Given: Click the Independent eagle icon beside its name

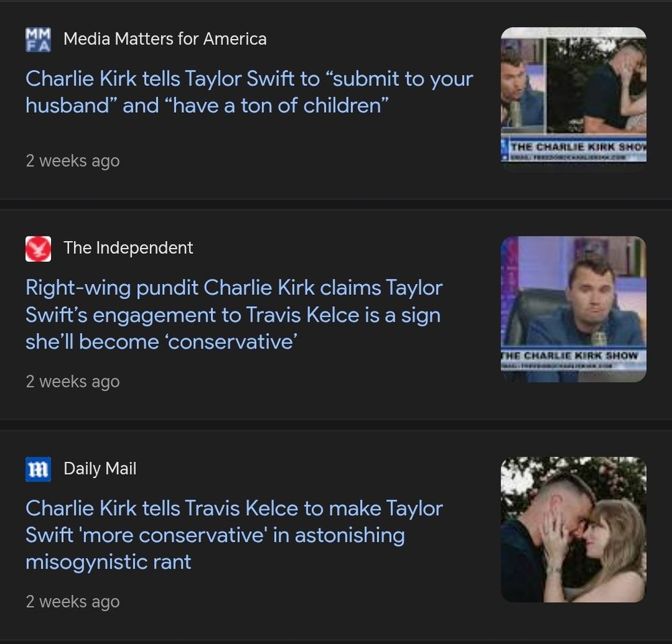Looking at the screenshot, I should [38, 248].
